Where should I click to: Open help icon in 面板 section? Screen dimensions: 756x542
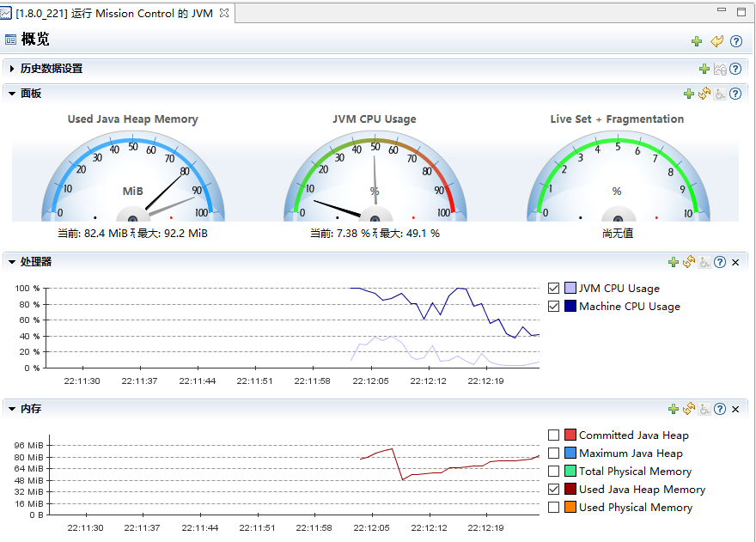(x=735, y=94)
